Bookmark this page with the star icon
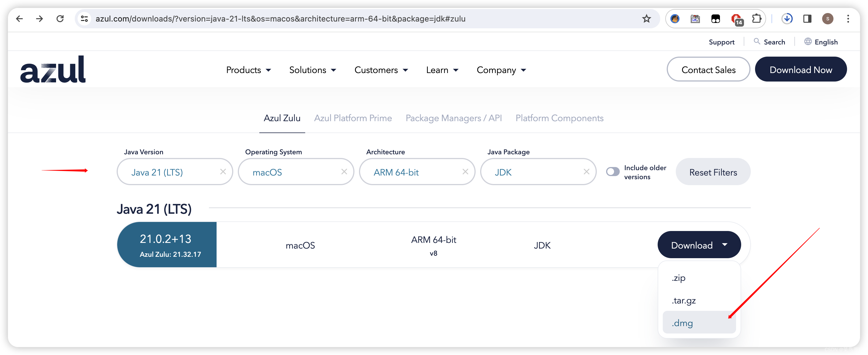Viewport: 868px width, 355px height. point(646,18)
